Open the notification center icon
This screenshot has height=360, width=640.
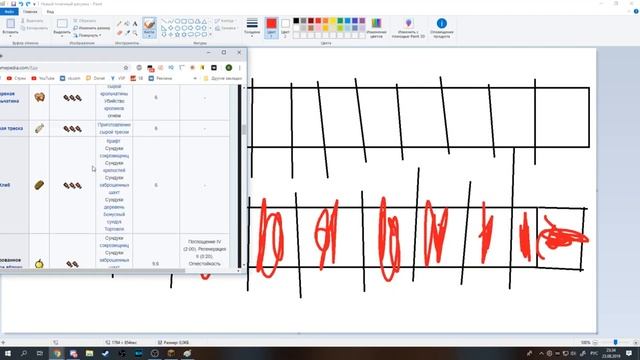pyautogui.click(x=629, y=353)
